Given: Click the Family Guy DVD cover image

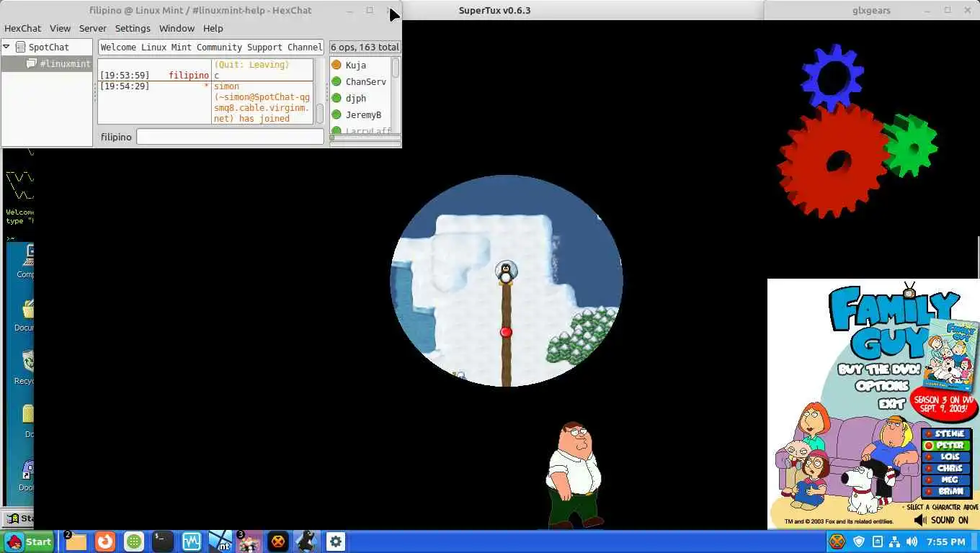Looking at the screenshot, I should [950, 355].
